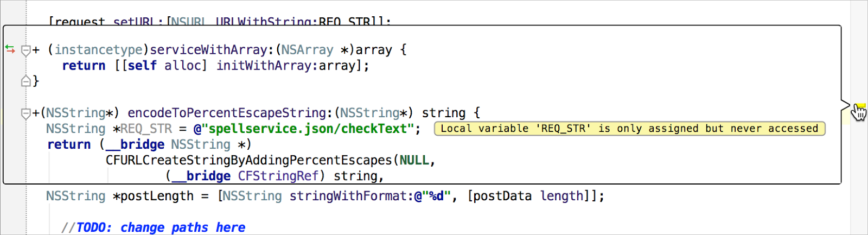Click the fold end marker beside closing brace
This screenshot has width=868, height=235.
click(x=25, y=81)
